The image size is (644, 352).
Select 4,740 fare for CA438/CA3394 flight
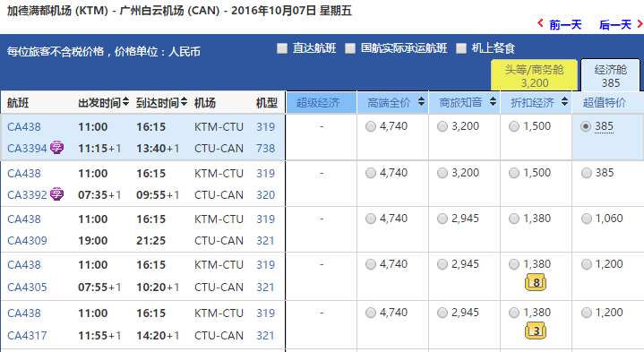(371, 126)
